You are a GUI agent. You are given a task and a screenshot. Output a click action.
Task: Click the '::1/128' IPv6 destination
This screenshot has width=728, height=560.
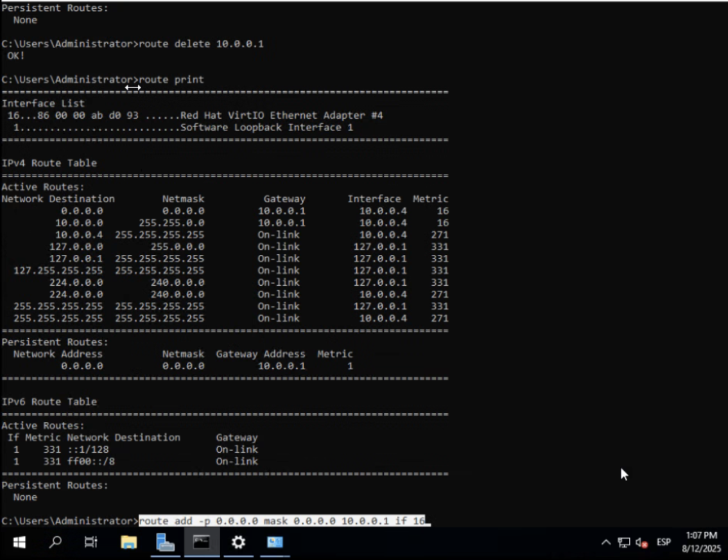88,450
